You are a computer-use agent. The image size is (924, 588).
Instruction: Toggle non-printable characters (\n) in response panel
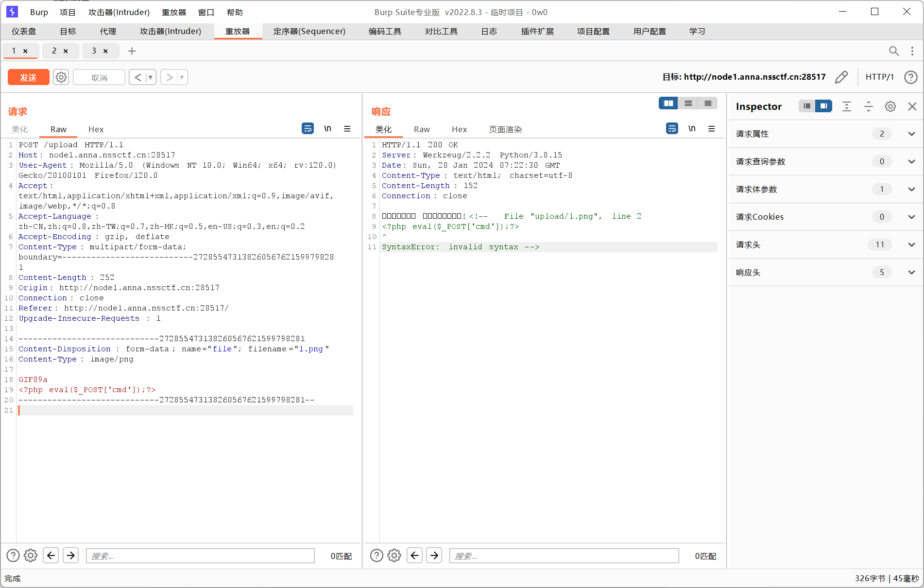tap(692, 128)
